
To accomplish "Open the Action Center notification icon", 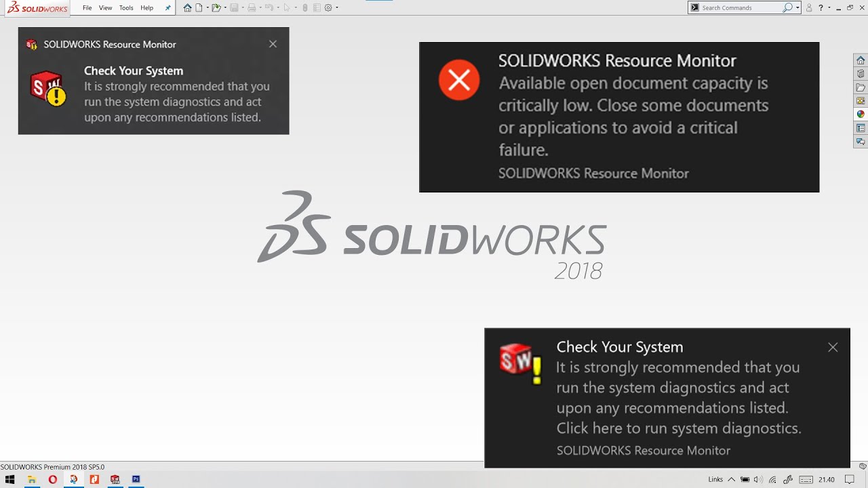I will point(849,480).
